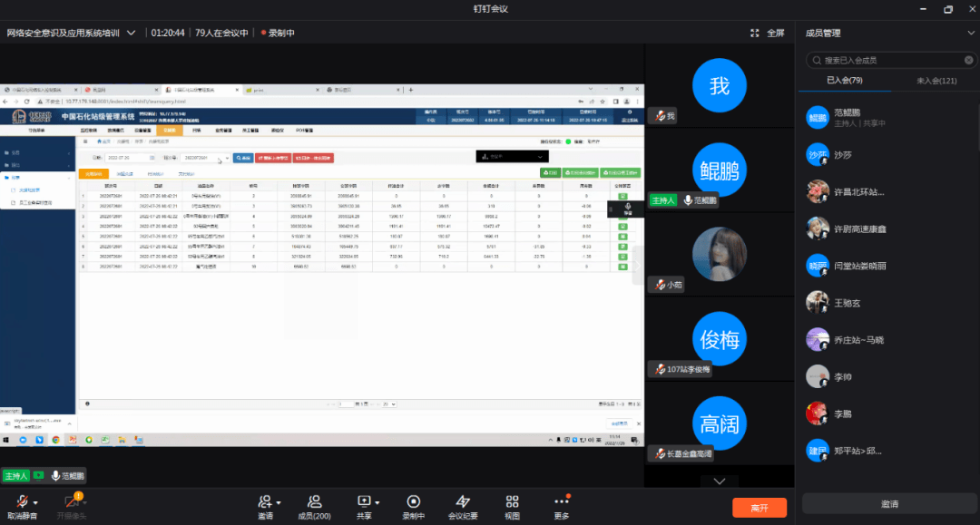The image size is (980, 525).
Task: Collapse video strip via handle beside shared screen
Action: (x=638, y=266)
